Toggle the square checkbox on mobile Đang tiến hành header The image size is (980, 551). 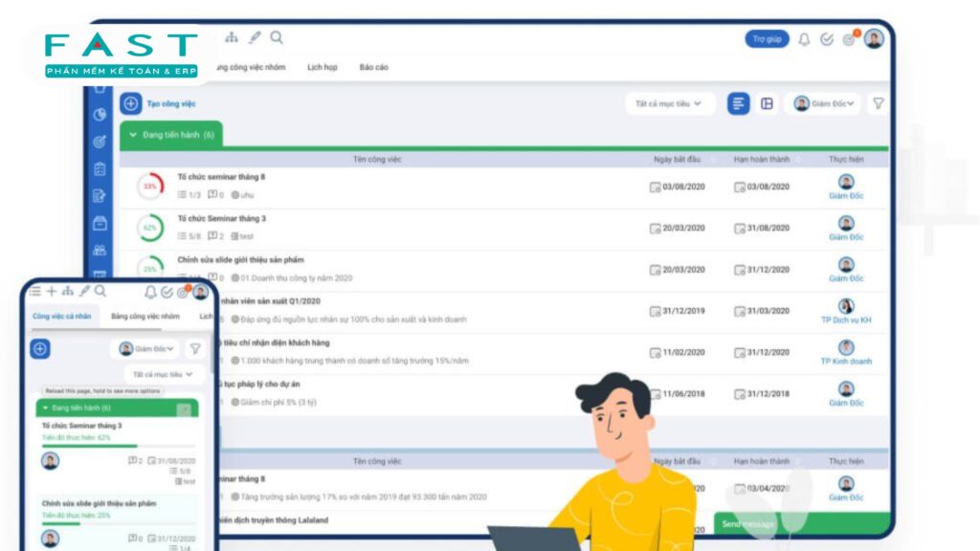click(184, 409)
